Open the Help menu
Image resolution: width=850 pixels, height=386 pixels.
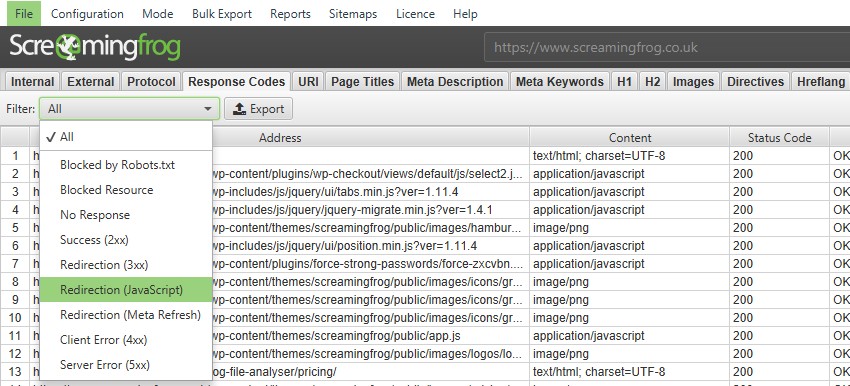[465, 14]
